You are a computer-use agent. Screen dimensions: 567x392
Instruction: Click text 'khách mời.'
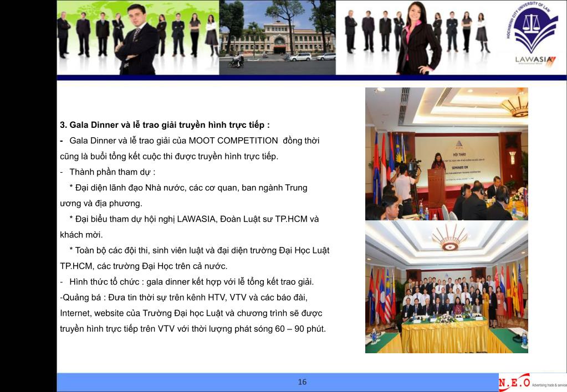(81, 235)
